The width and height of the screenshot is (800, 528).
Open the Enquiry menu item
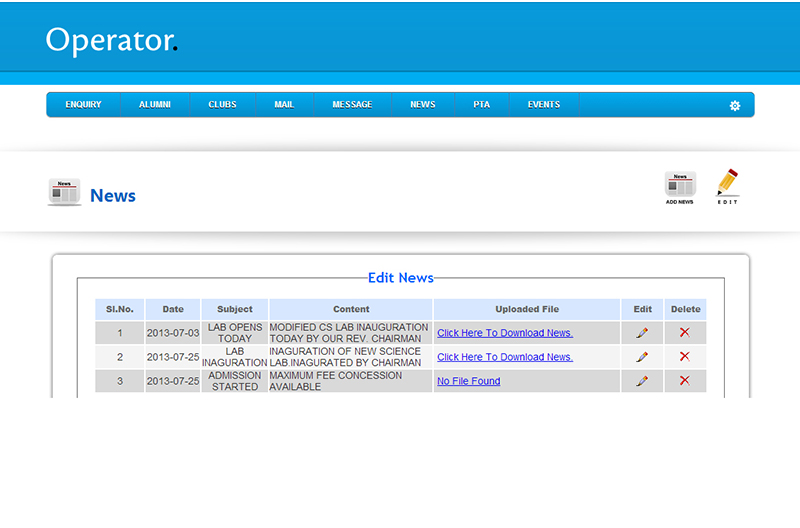(83, 105)
